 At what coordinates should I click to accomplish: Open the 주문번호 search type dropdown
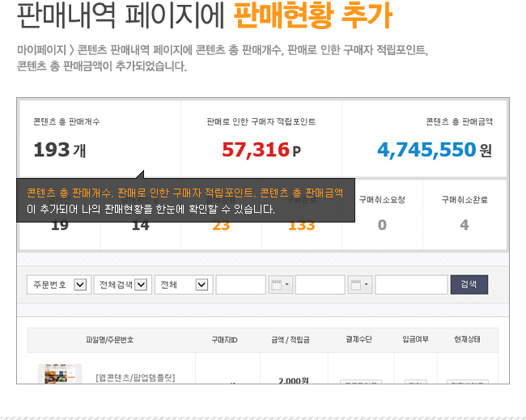click(x=59, y=285)
